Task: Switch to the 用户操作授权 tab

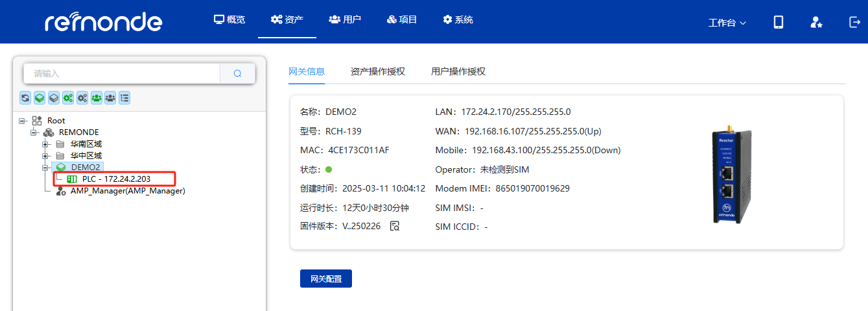Action: pyautogui.click(x=458, y=71)
